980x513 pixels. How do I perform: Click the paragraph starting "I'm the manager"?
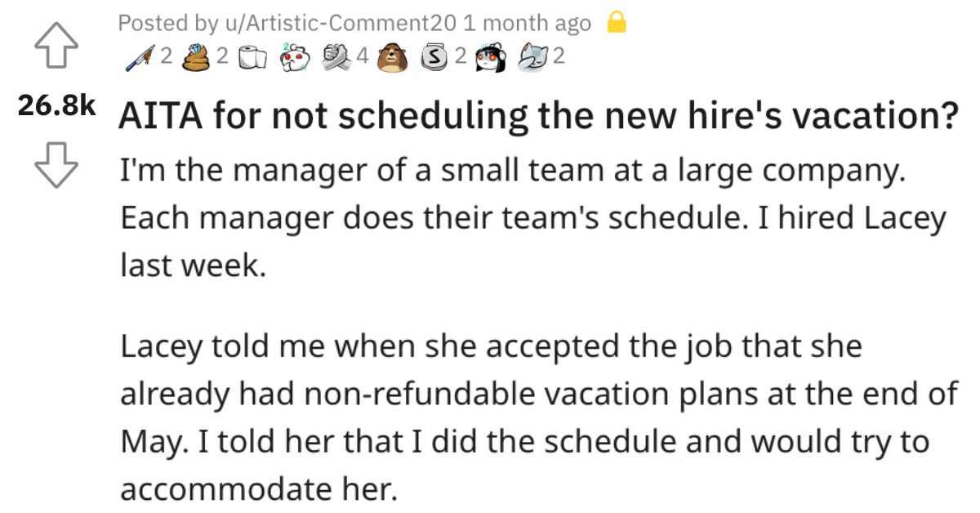[x=532, y=219]
